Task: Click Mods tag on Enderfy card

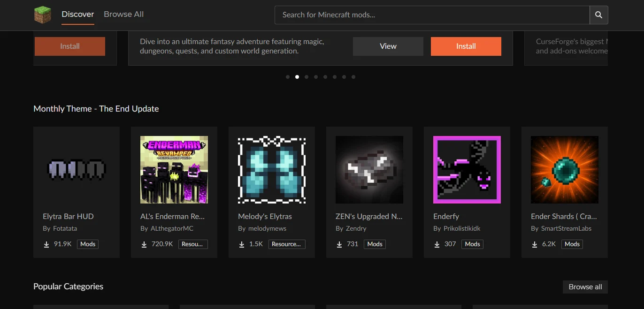Action: (473, 244)
